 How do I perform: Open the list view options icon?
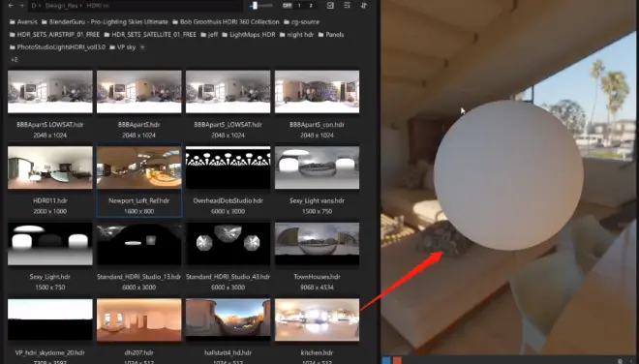point(347,5)
